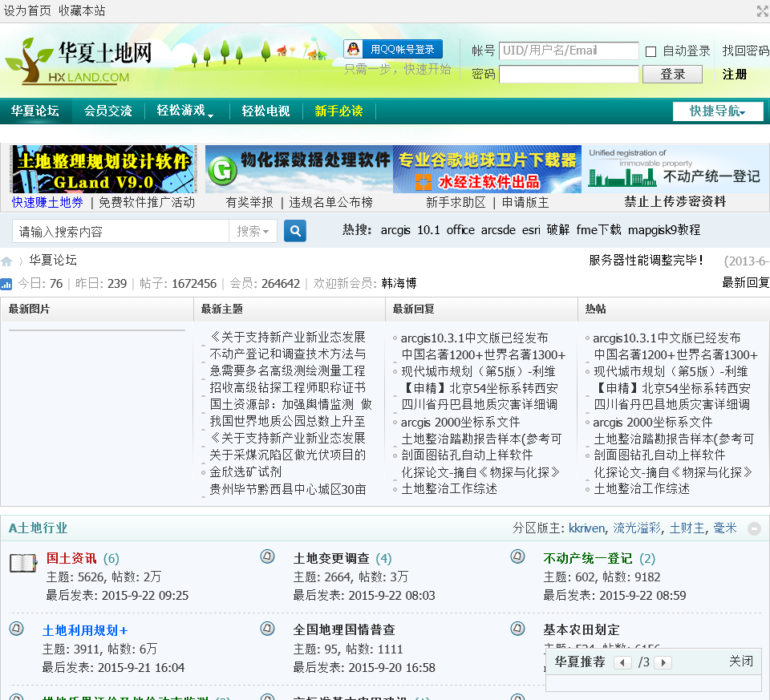
Task: Open 土地利用规划+ forum link
Action: pos(85,630)
